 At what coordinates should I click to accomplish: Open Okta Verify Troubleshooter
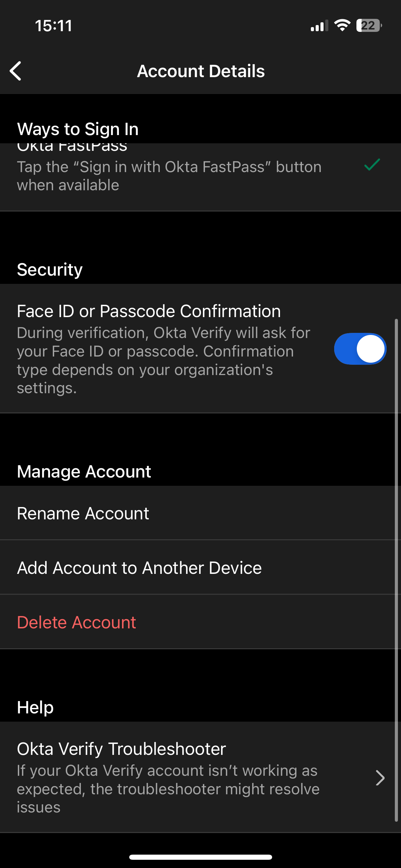[x=121, y=748]
